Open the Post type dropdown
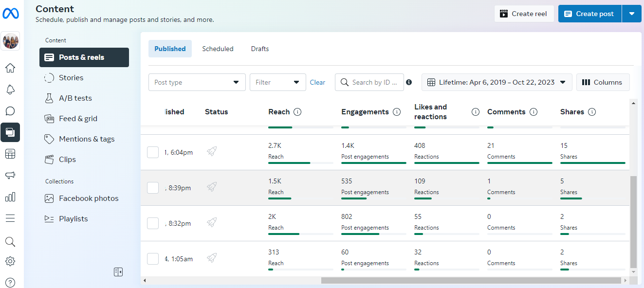 [197, 82]
